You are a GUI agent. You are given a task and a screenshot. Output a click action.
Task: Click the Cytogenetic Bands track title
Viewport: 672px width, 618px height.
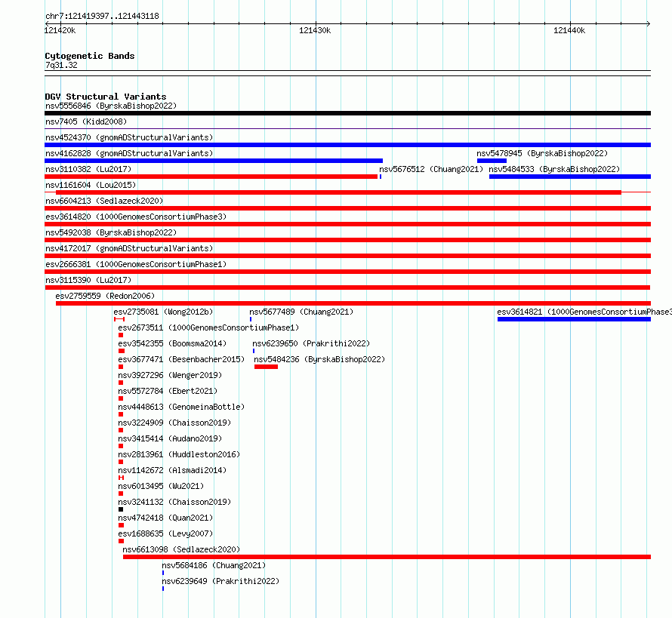click(90, 56)
